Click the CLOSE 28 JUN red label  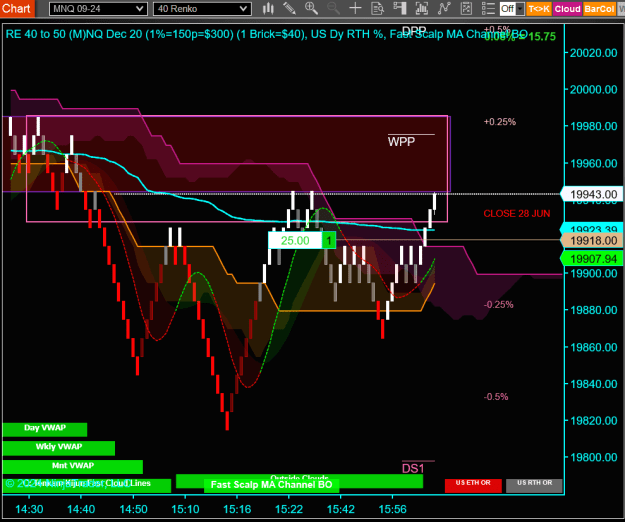pyautogui.click(x=517, y=214)
